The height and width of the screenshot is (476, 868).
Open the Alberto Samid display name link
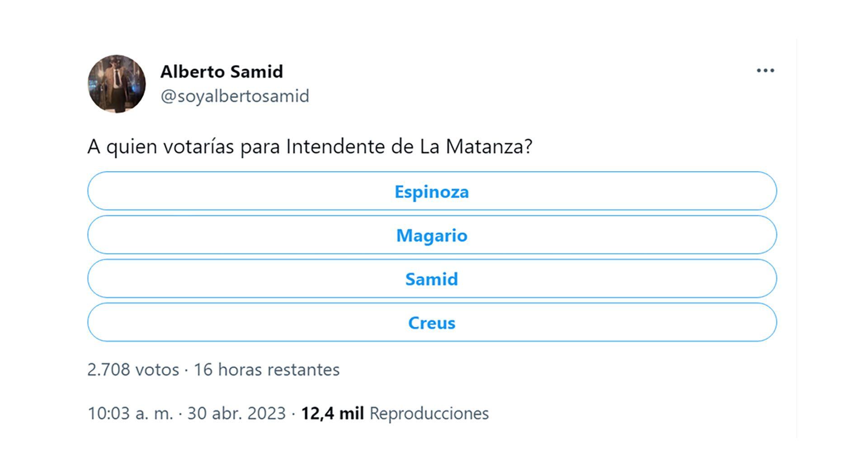(x=222, y=71)
